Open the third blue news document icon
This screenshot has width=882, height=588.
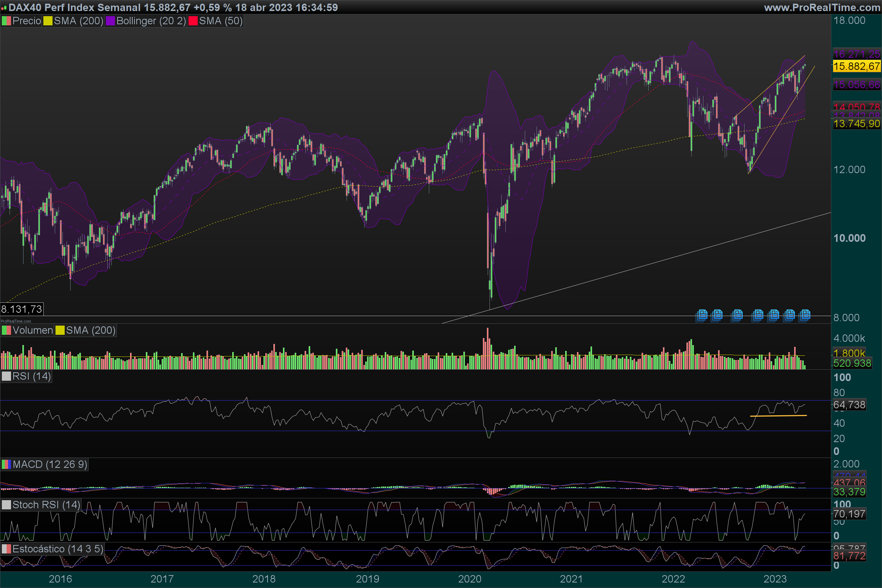(737, 315)
